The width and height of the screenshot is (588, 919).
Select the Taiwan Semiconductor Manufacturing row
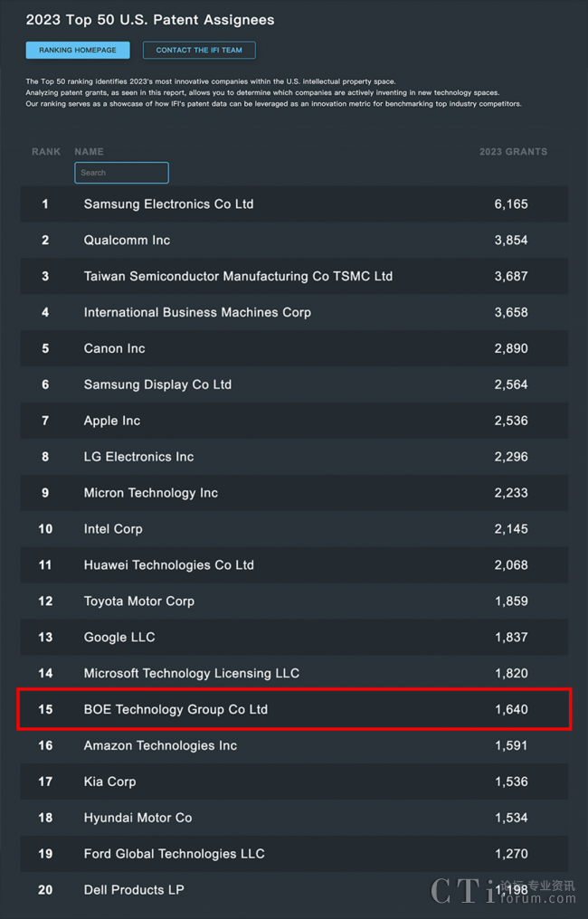(238, 277)
